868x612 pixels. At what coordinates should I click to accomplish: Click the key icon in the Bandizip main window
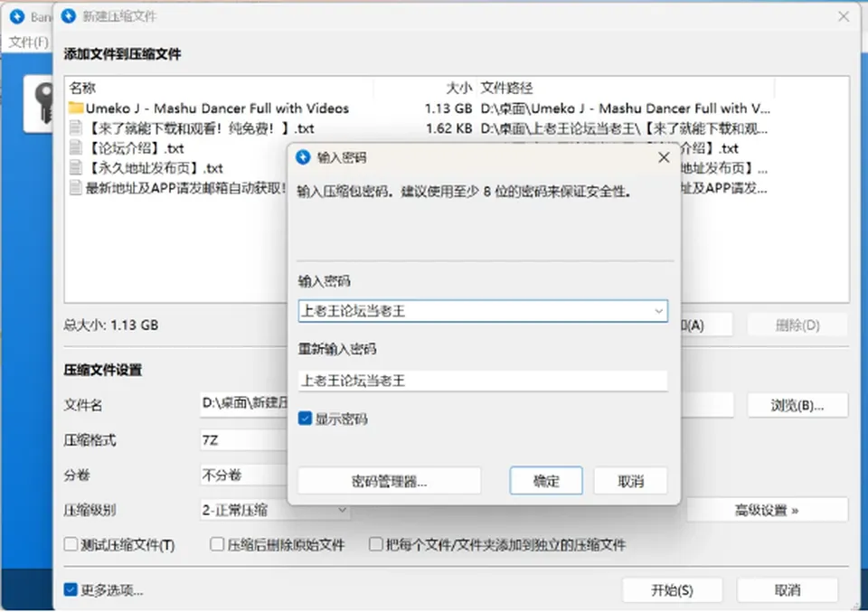click(42, 102)
